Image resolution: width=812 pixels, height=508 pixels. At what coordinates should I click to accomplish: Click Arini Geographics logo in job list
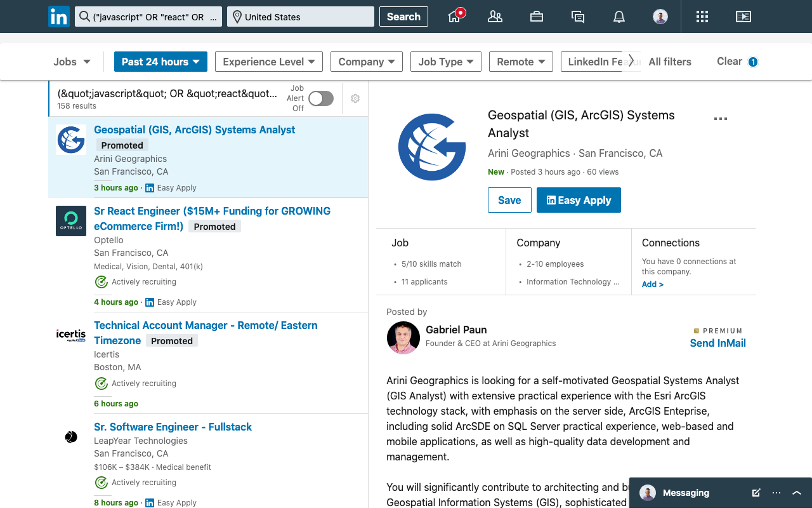tap(71, 140)
